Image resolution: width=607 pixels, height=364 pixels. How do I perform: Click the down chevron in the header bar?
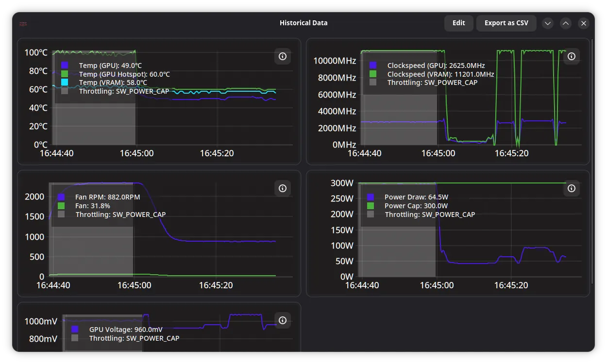point(548,23)
